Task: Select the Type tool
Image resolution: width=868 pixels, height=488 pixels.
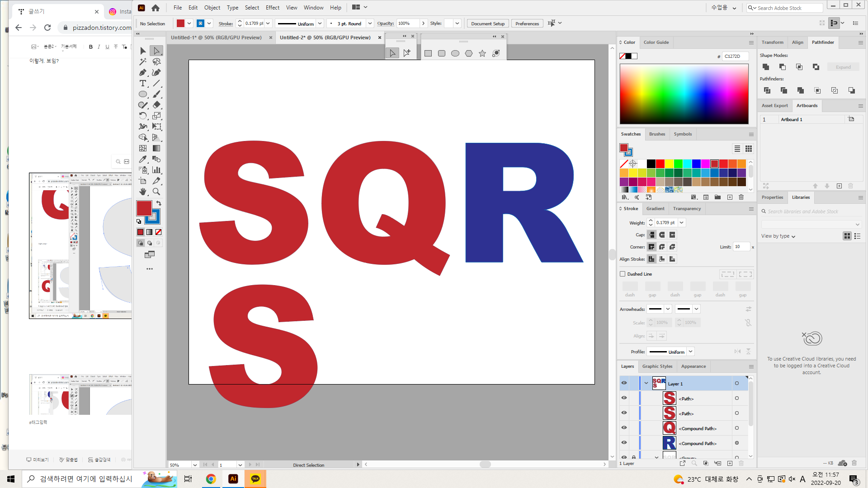Action: click(143, 84)
